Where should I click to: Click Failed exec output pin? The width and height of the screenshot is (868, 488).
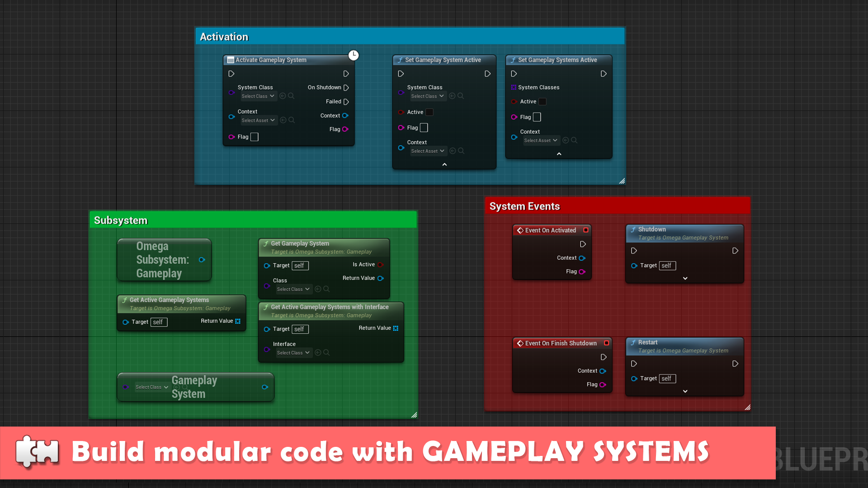(346, 102)
